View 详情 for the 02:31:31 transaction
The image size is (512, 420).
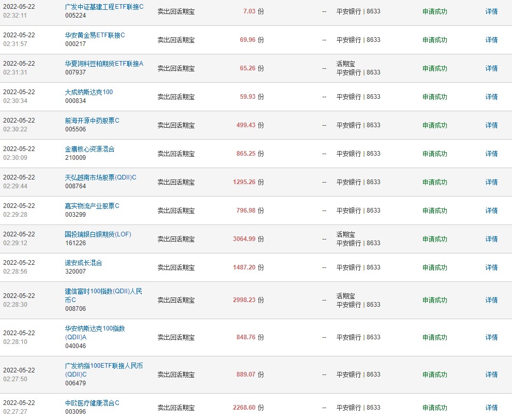[491, 68]
